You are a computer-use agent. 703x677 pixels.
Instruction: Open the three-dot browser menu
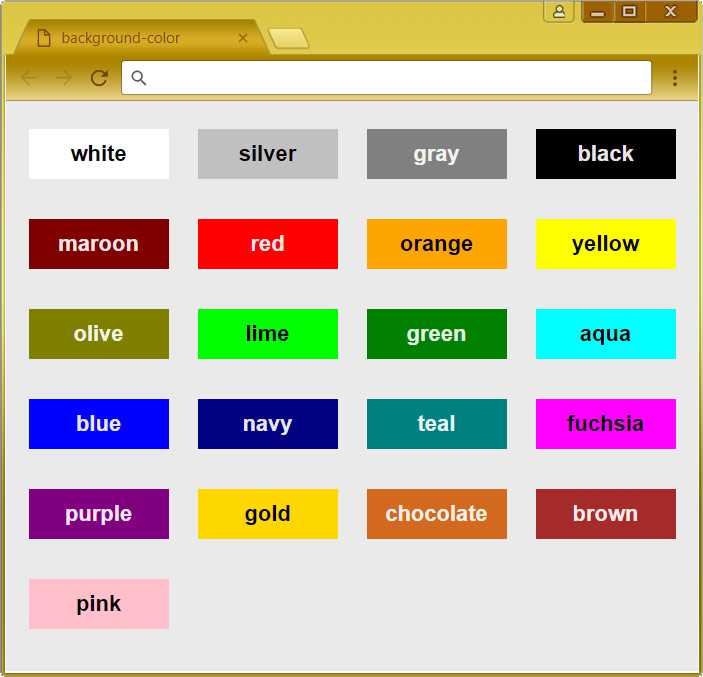674,78
